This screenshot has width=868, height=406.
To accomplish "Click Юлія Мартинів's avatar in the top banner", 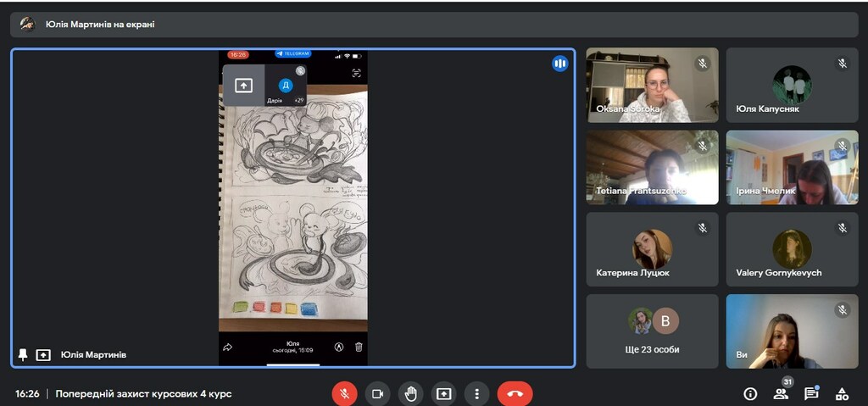I will click(x=28, y=25).
